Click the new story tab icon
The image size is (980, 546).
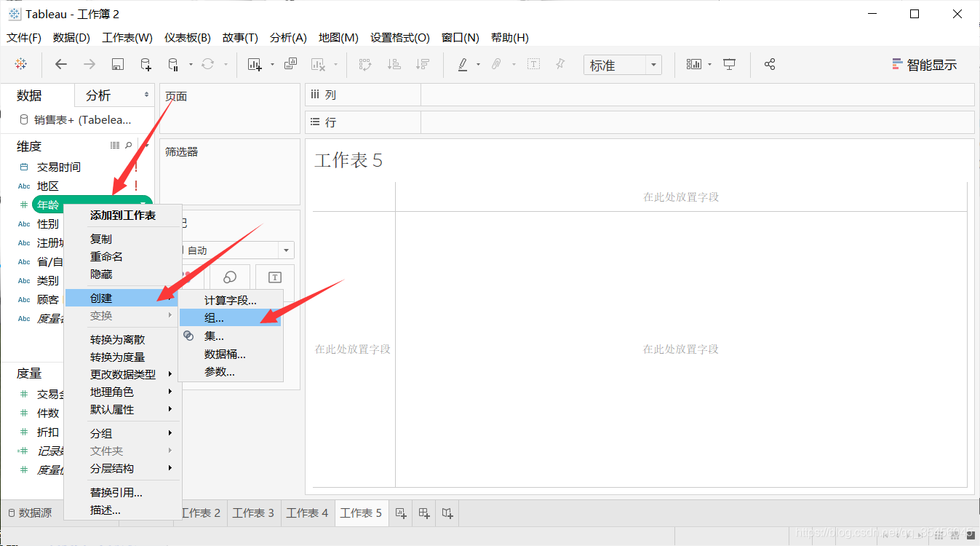click(447, 513)
